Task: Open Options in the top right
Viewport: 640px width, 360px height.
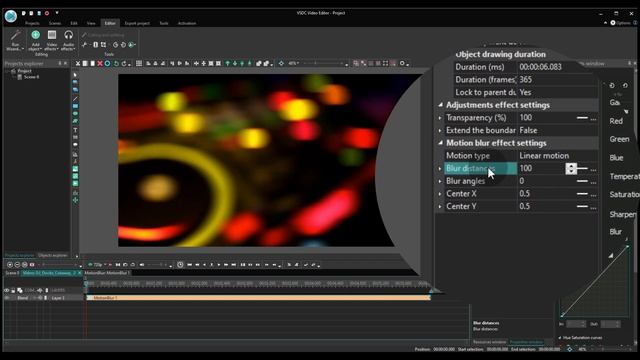Action: pyautogui.click(x=621, y=23)
